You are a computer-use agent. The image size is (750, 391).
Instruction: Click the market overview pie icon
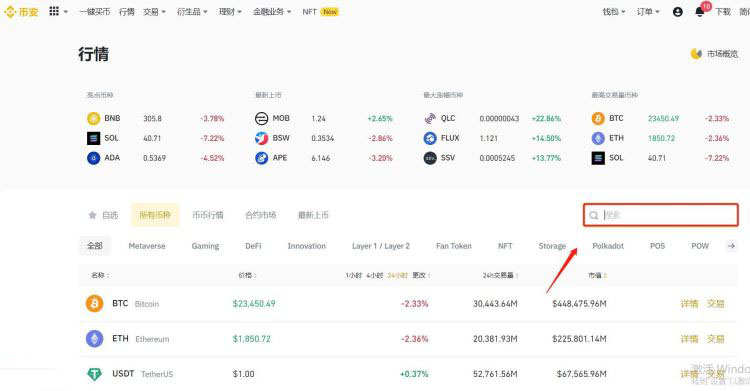coord(696,54)
